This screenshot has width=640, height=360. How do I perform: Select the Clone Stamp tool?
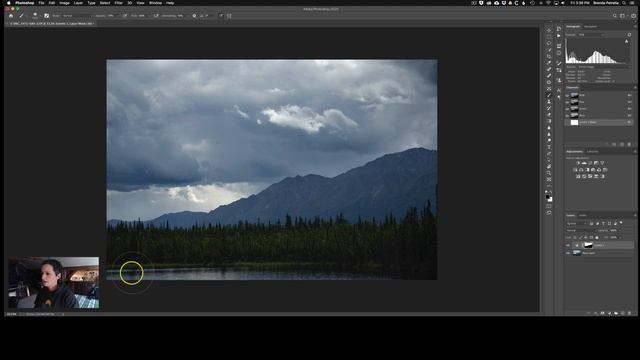click(x=549, y=101)
